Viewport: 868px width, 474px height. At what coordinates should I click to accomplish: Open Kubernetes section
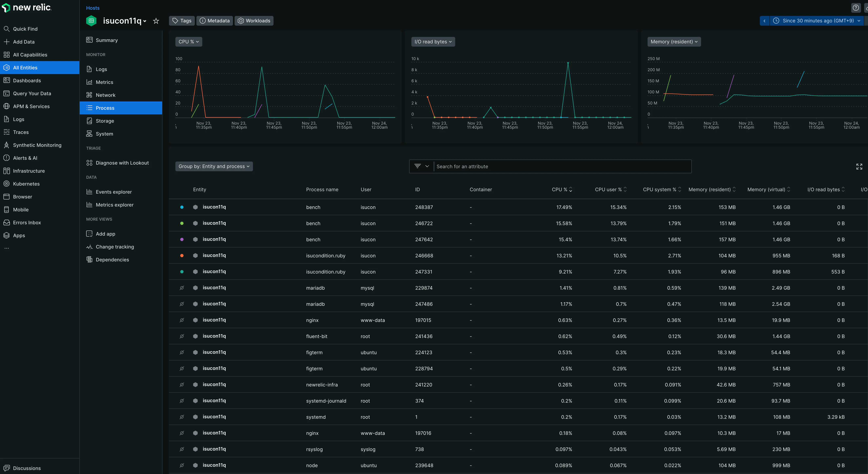(26, 184)
